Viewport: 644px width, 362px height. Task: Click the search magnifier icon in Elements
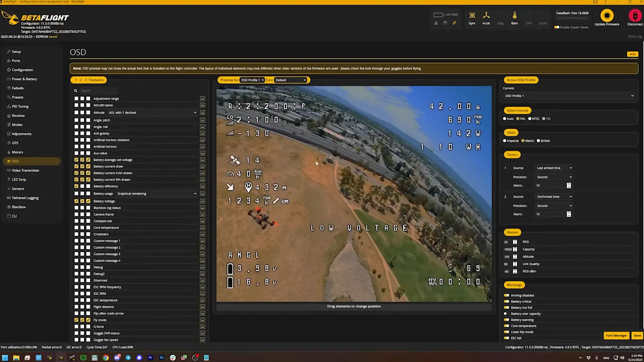[75, 91]
